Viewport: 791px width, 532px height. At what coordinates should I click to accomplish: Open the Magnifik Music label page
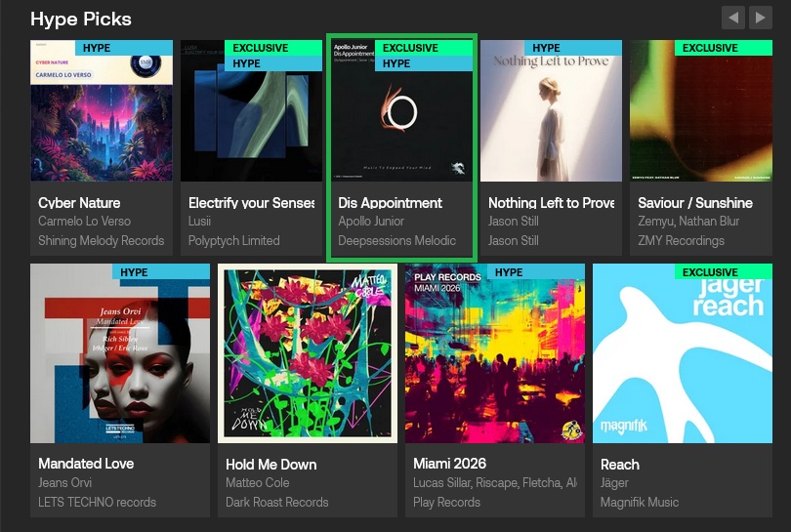(x=640, y=502)
